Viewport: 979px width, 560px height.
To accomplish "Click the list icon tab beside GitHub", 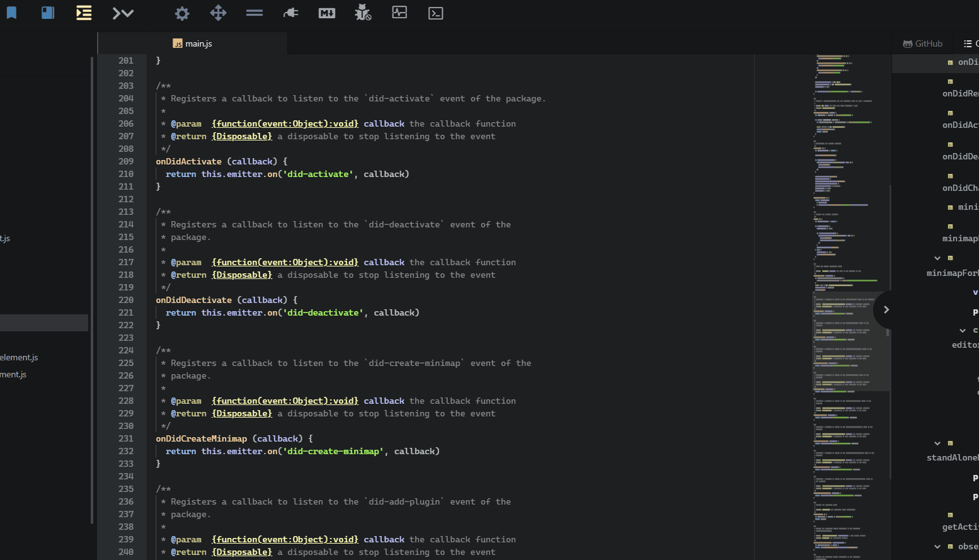I will [x=968, y=43].
